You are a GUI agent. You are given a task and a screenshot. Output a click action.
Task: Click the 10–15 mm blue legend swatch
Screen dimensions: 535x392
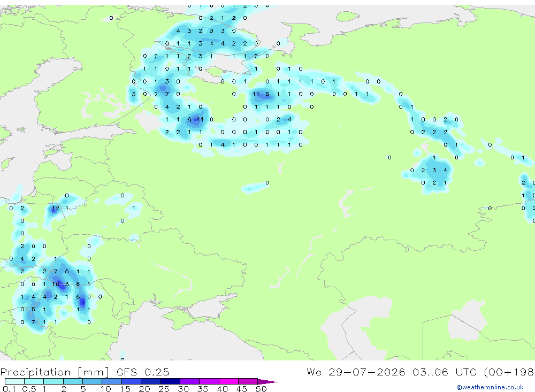point(112,381)
